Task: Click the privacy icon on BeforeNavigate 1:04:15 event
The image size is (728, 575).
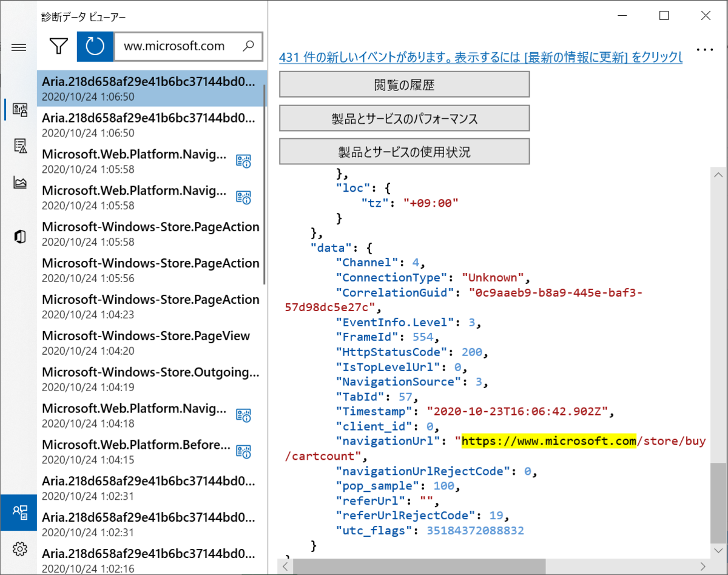Action: click(244, 452)
